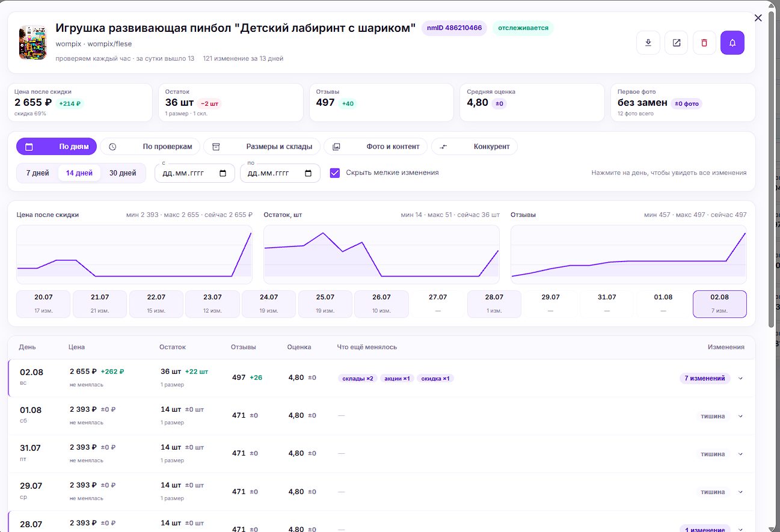Expand the 31.07 row chevron
780x532 pixels.
tap(740, 454)
